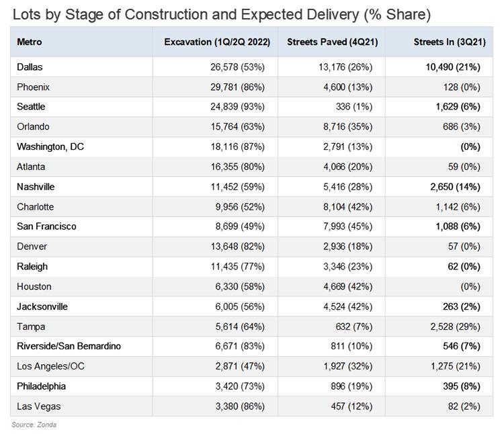Viewport: 504px width, 434px height.
Task: Click the Metro column header
Action: tap(30, 42)
